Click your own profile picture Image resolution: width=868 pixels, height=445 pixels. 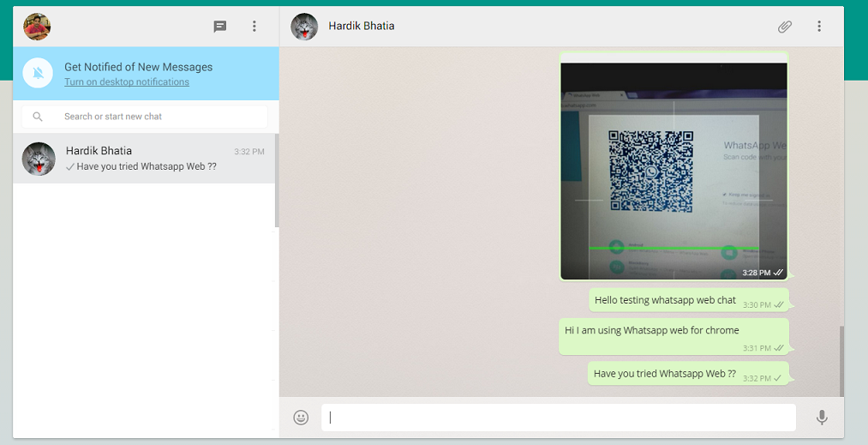(x=37, y=27)
